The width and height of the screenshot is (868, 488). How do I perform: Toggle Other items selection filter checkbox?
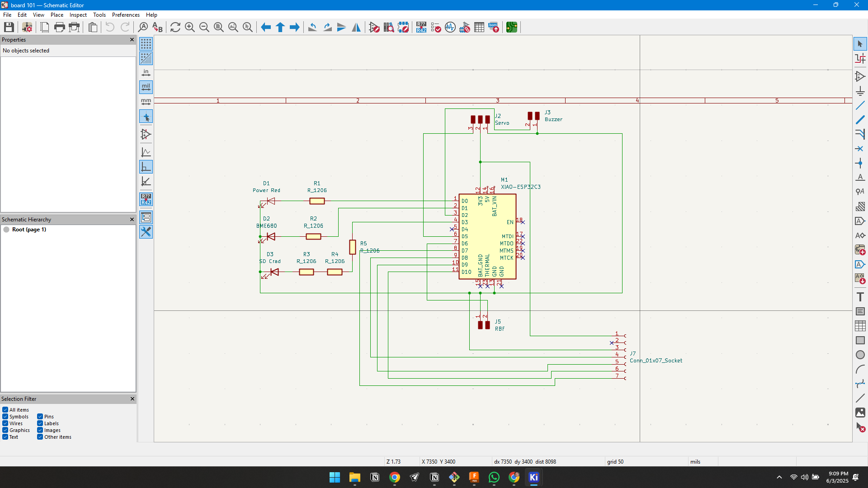pos(40,437)
